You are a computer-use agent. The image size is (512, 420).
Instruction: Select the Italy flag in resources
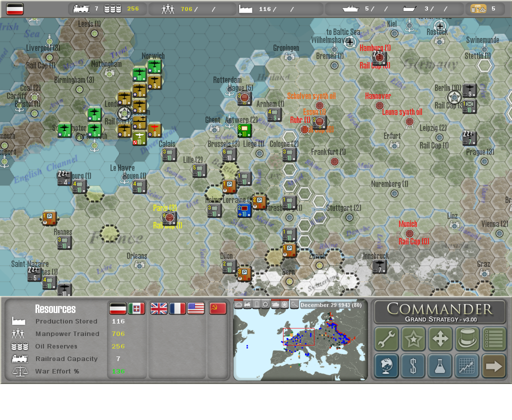click(x=136, y=308)
